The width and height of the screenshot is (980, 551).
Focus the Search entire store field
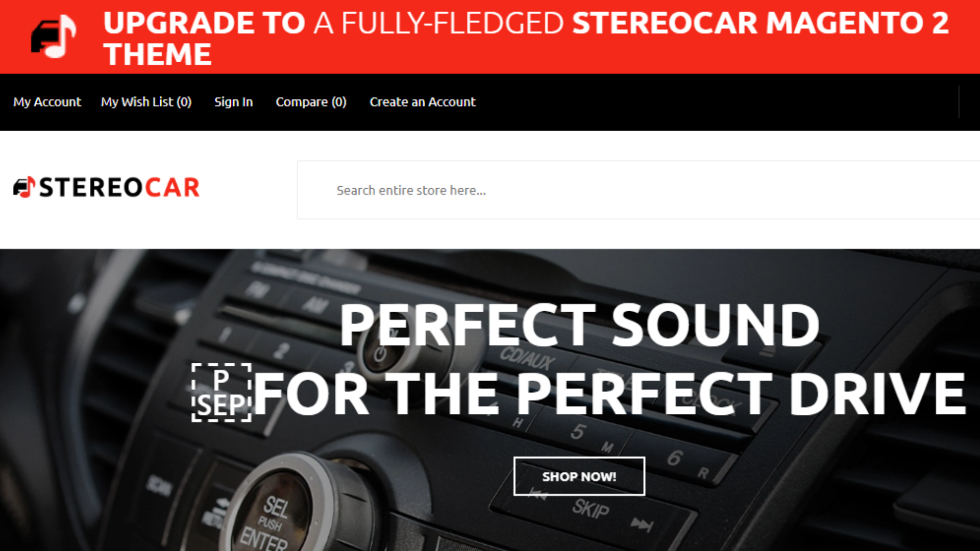coord(639,190)
